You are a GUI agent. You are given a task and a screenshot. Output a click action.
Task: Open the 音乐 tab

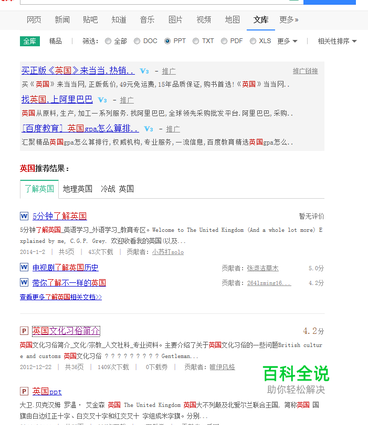click(147, 20)
